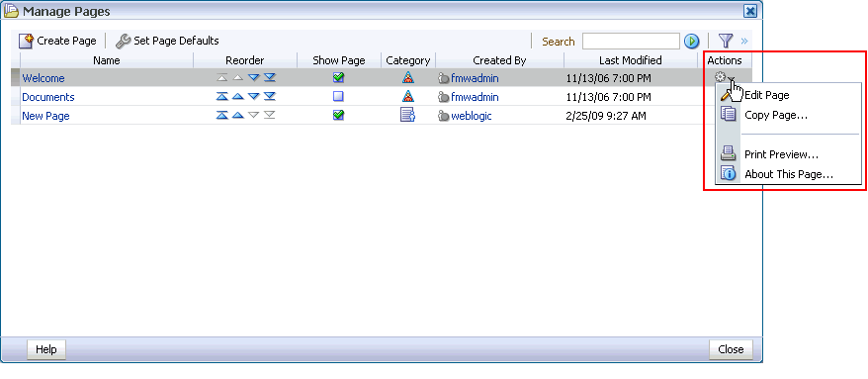This screenshot has width=868, height=379.
Task: Click Manage Pages title bar icon
Action: click(11, 11)
